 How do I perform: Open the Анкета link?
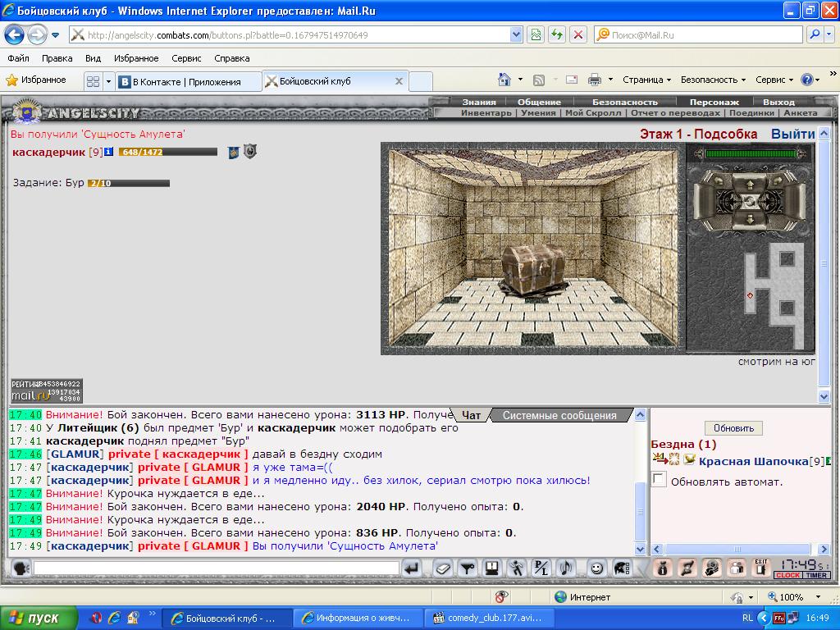(x=801, y=112)
